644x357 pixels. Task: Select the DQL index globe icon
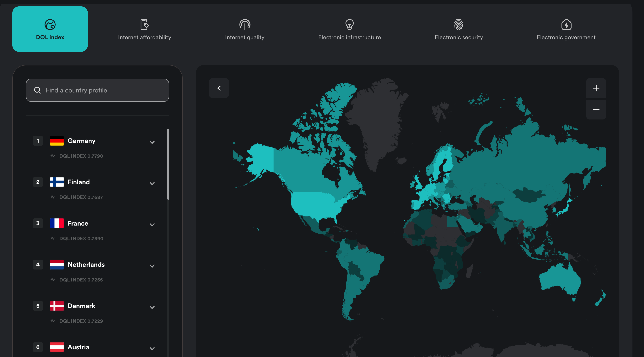coord(50,25)
